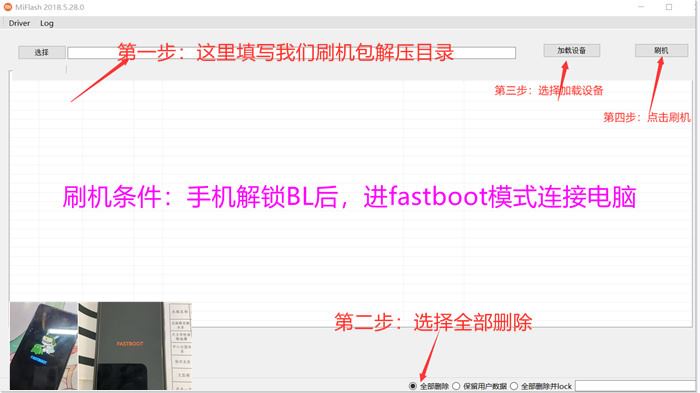The height and width of the screenshot is (393, 700).
Task: Open the Driver menu
Action: coord(19,23)
